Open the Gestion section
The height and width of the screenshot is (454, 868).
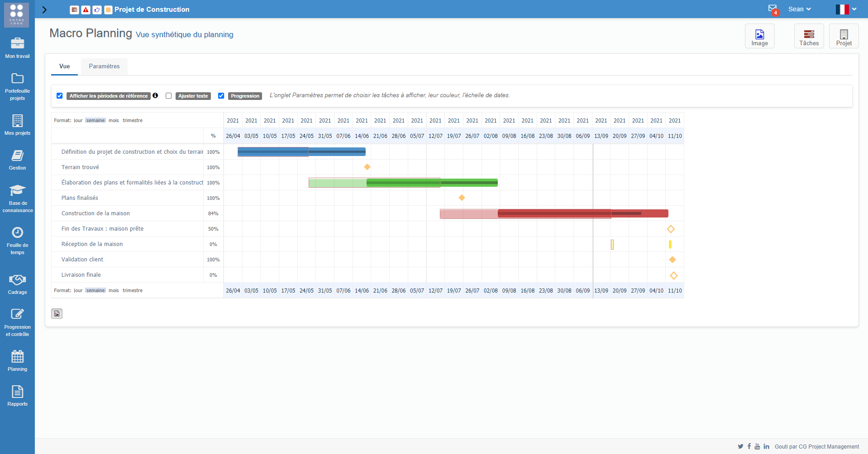[x=17, y=160]
